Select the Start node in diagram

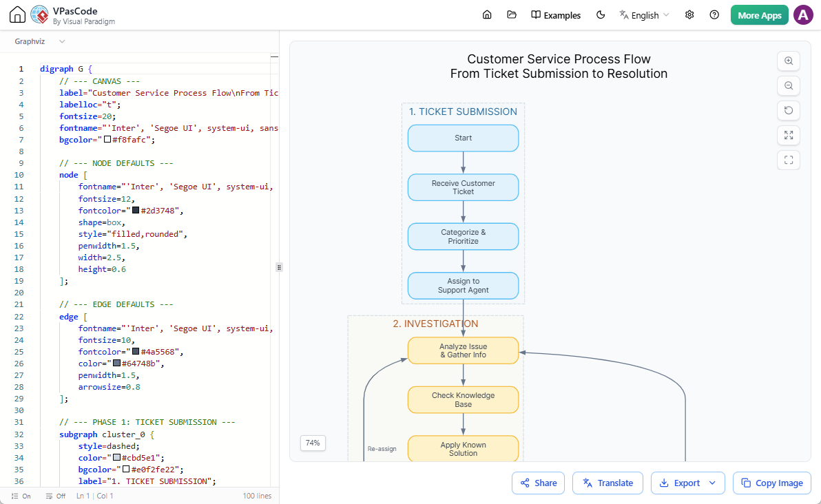[x=463, y=138]
